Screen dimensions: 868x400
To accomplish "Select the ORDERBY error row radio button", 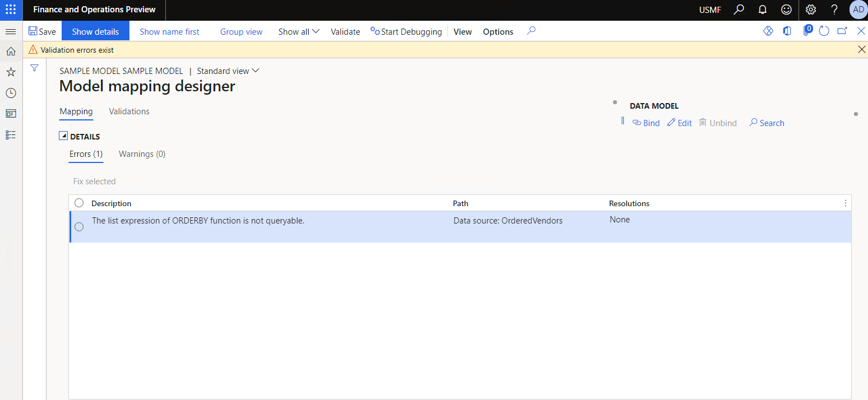I will click(x=79, y=226).
